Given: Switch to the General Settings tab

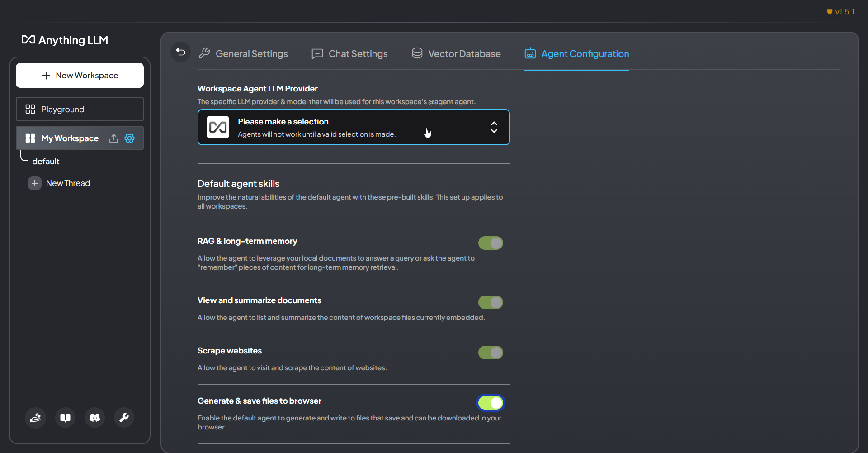Looking at the screenshot, I should click(243, 54).
